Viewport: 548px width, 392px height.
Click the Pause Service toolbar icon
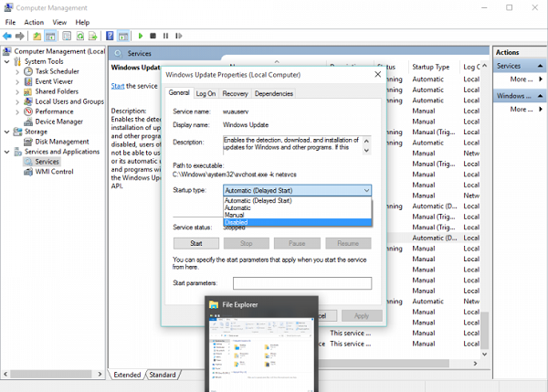point(165,36)
